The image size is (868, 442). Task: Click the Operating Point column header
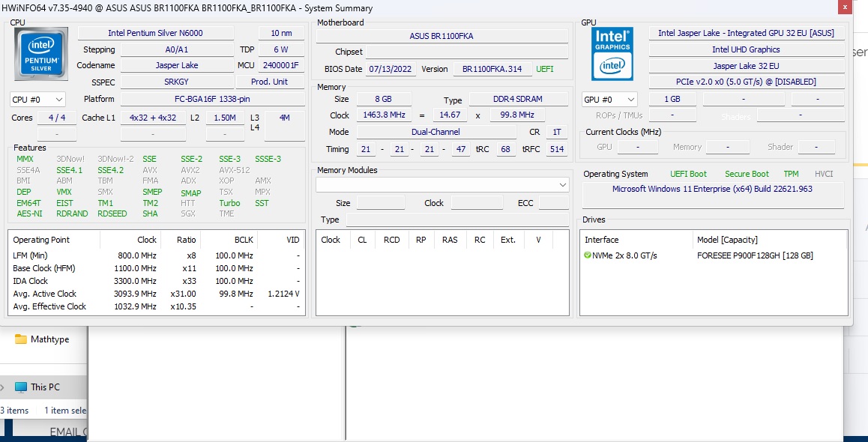(x=54, y=240)
